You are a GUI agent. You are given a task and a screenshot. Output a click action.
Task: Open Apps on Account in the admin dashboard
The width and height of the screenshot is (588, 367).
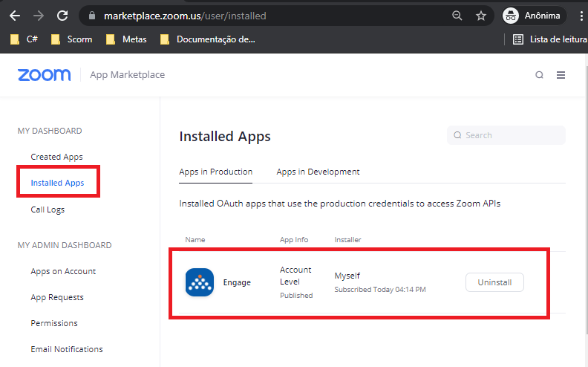63,271
